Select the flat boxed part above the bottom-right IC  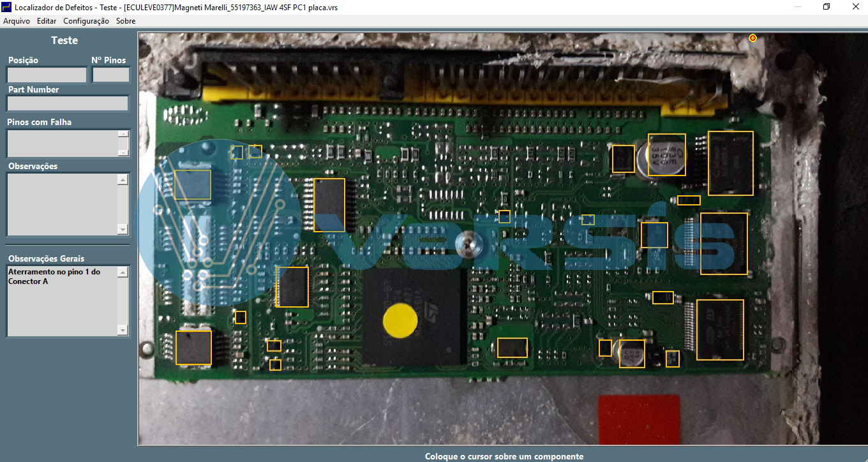[x=663, y=297]
